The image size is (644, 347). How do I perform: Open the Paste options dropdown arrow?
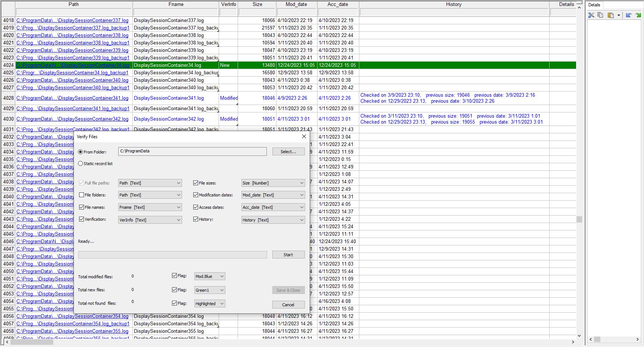[619, 15]
